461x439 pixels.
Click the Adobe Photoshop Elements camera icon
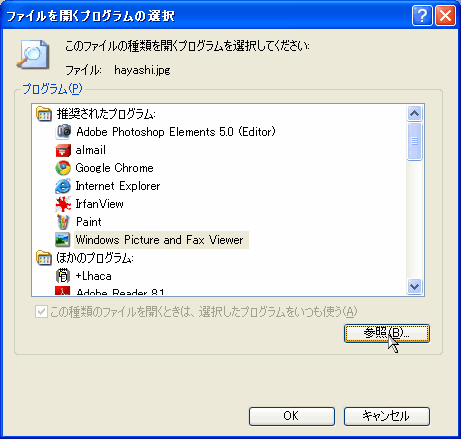(x=63, y=132)
